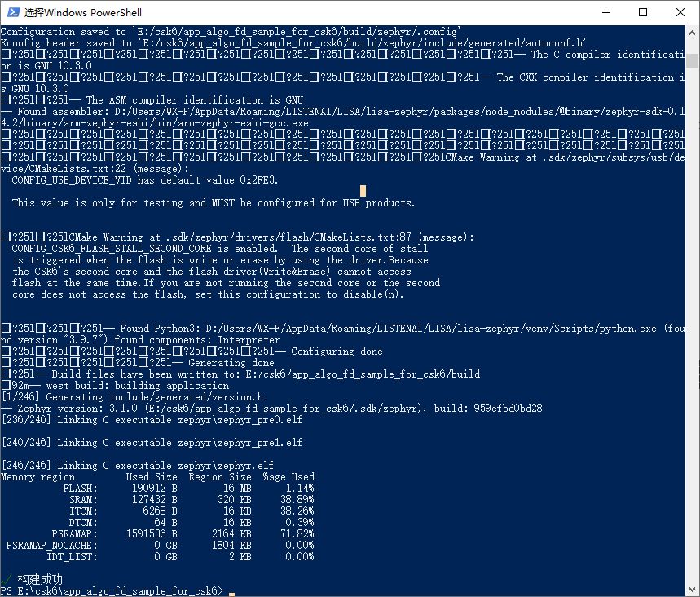Click the 'Found Python3' output line
Image resolution: width=700 pixels, height=597 pixels.
pyautogui.click(x=342, y=334)
